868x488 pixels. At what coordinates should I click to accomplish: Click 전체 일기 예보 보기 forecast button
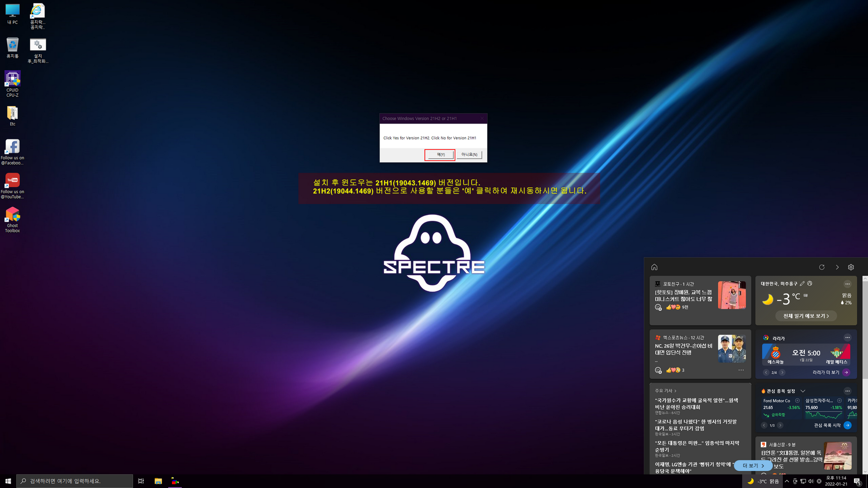point(806,316)
